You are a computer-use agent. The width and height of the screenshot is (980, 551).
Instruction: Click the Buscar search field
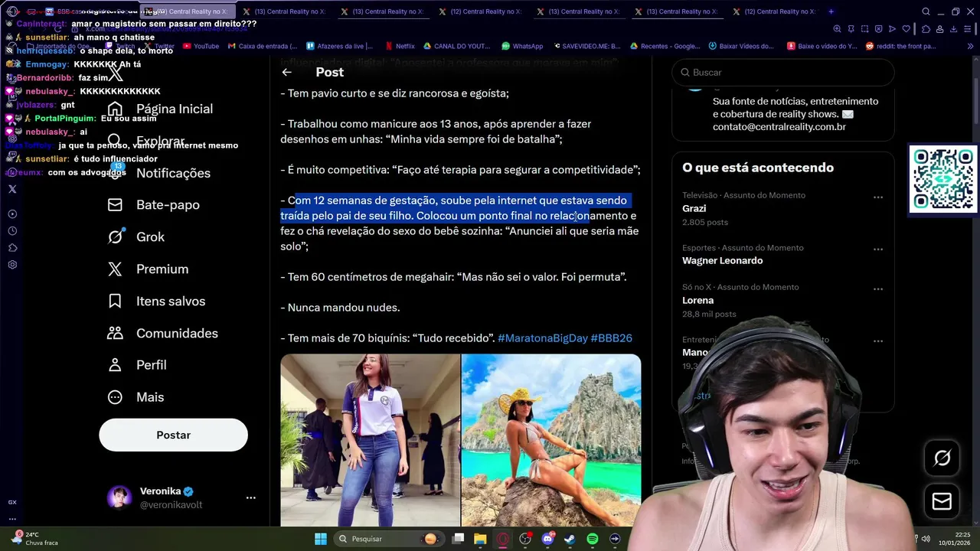[x=782, y=72]
